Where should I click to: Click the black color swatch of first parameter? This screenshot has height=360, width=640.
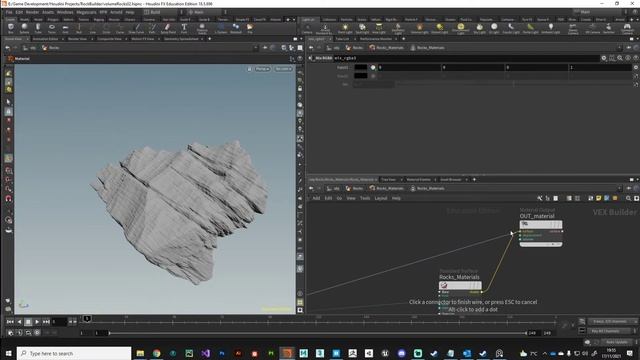point(361,67)
